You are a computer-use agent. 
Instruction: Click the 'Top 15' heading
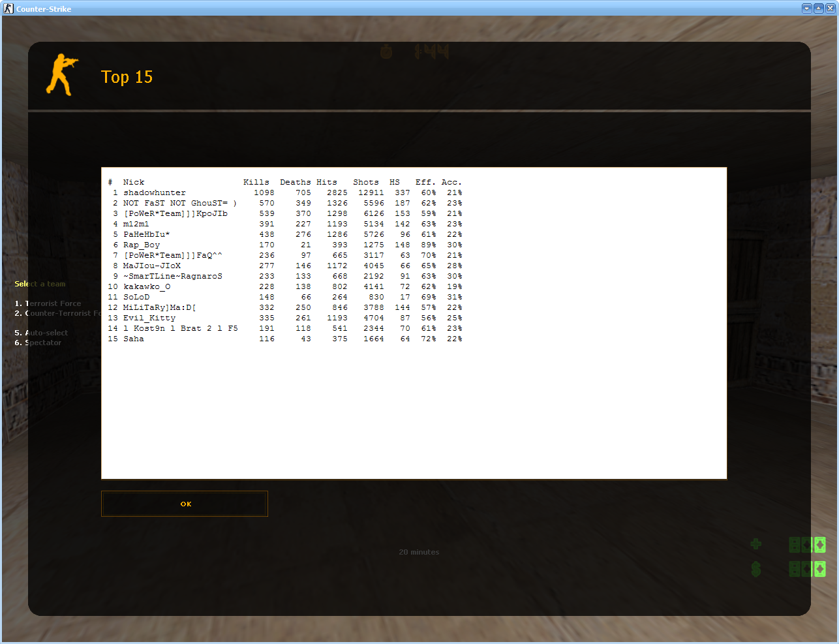[127, 77]
